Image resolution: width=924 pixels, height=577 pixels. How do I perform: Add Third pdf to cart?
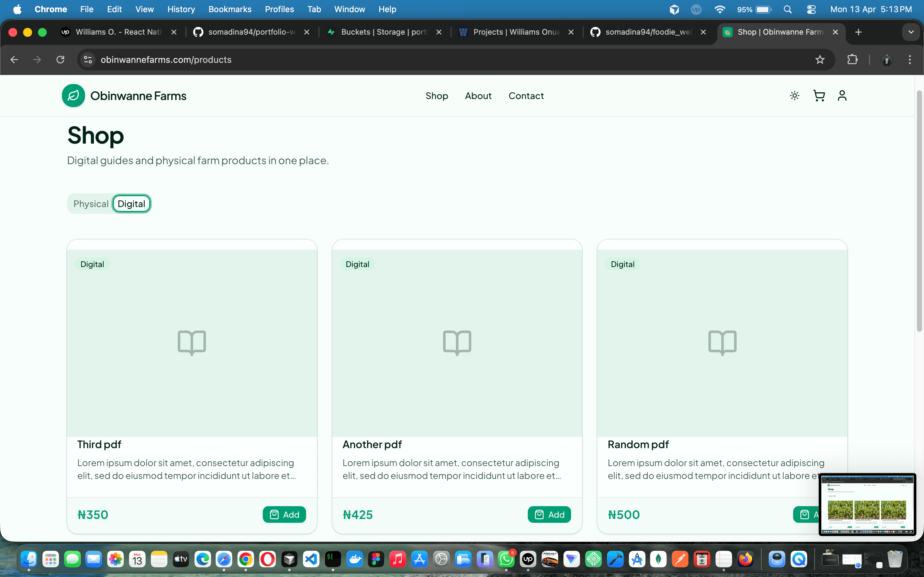click(284, 514)
